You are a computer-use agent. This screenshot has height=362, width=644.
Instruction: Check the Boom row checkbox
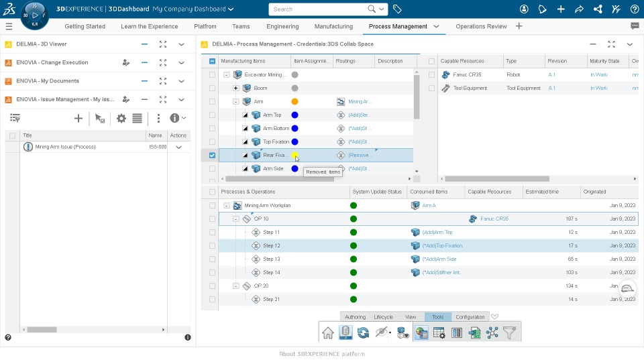(212, 88)
